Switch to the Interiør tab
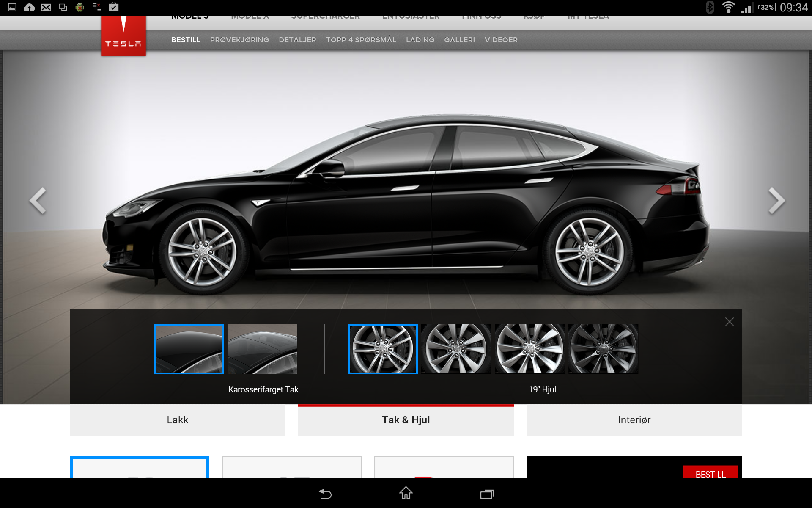The height and width of the screenshot is (508, 812). click(634, 420)
